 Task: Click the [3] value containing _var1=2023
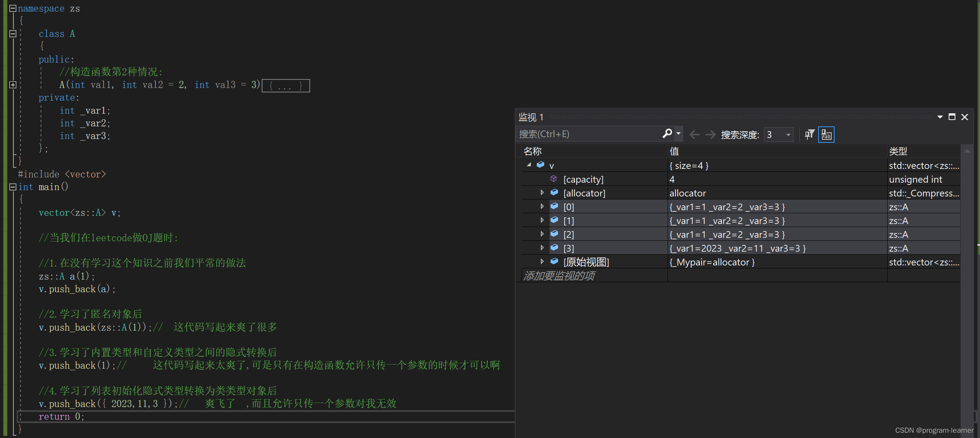[737, 249]
